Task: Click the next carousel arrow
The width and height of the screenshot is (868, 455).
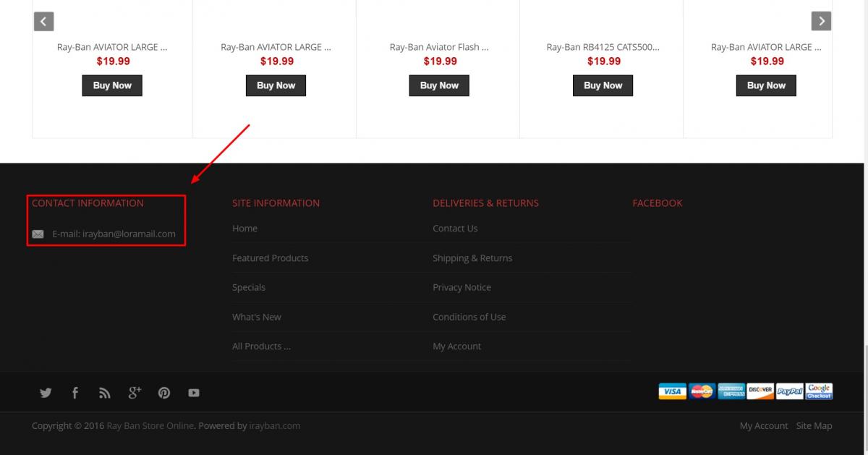Action: coord(821,21)
